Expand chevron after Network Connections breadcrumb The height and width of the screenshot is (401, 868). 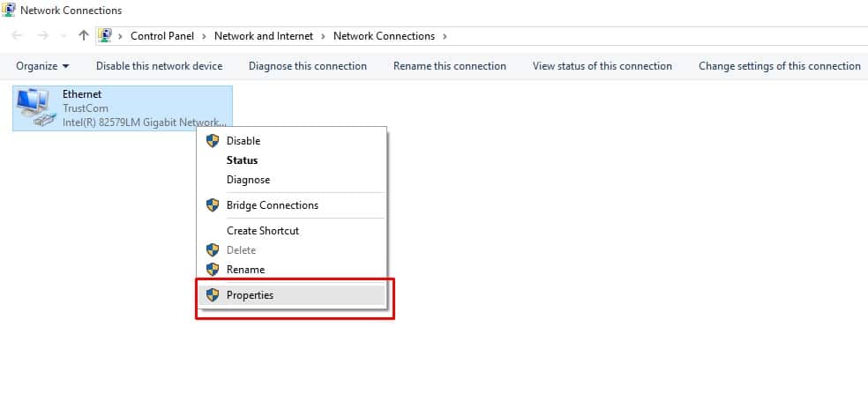[x=445, y=36]
